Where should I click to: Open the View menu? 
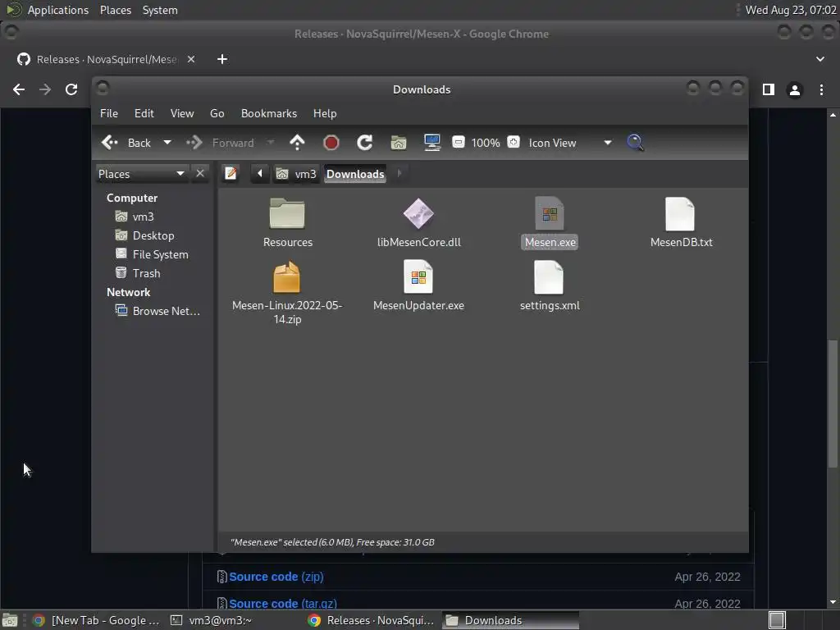[182, 113]
